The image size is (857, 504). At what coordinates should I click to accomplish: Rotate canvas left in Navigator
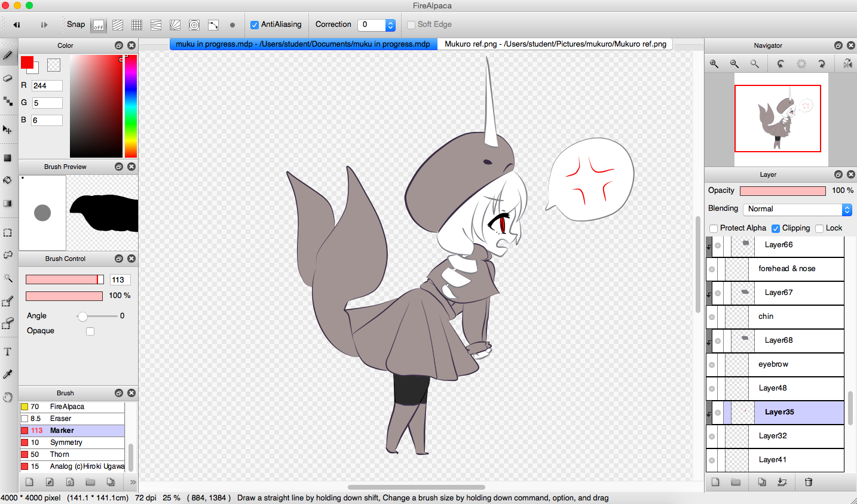(781, 64)
